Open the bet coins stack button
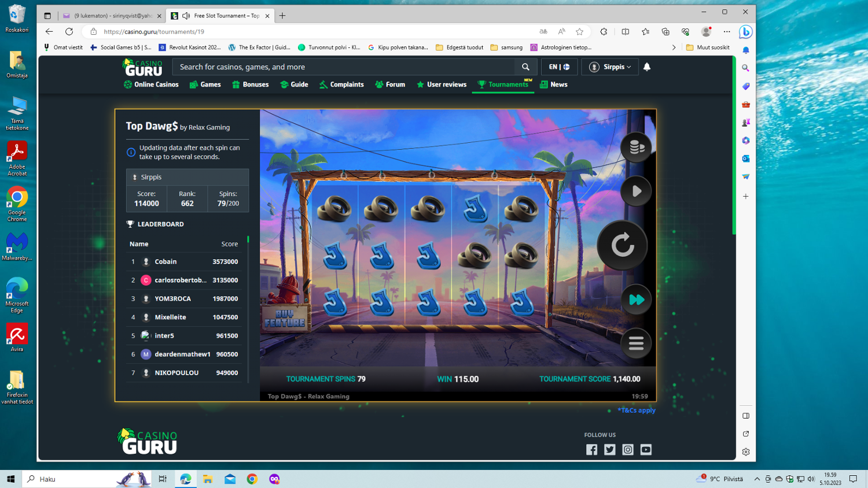The width and height of the screenshot is (868, 488). (636, 147)
